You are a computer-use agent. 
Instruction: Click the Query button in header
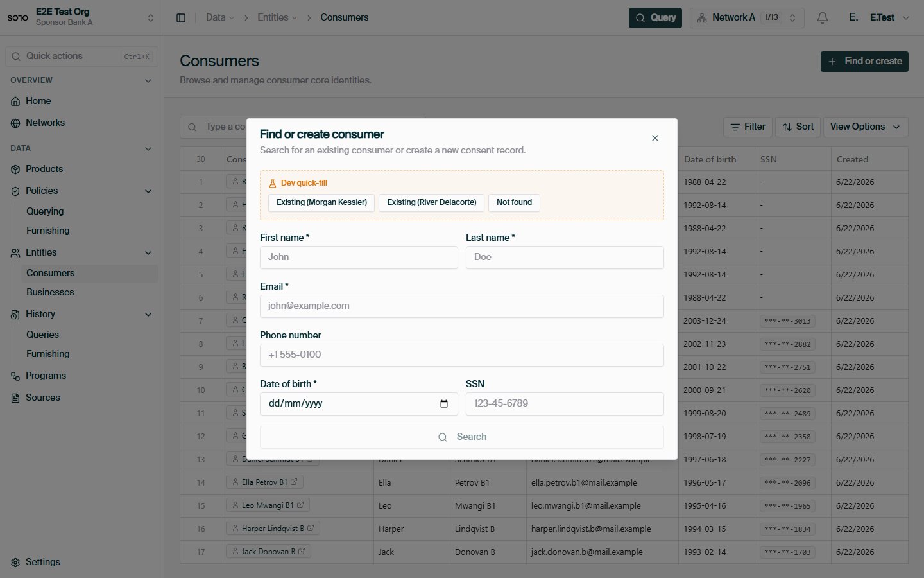tap(655, 18)
